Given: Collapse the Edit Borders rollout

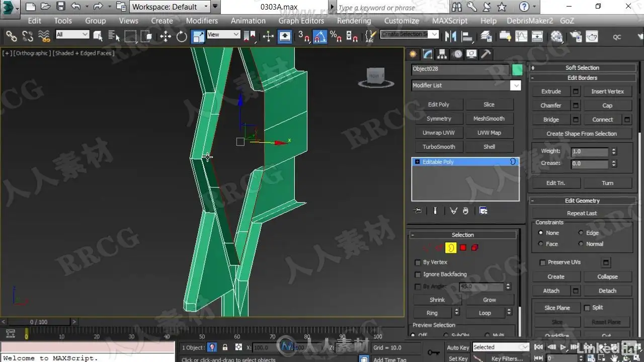Looking at the screenshot, I should [x=582, y=78].
